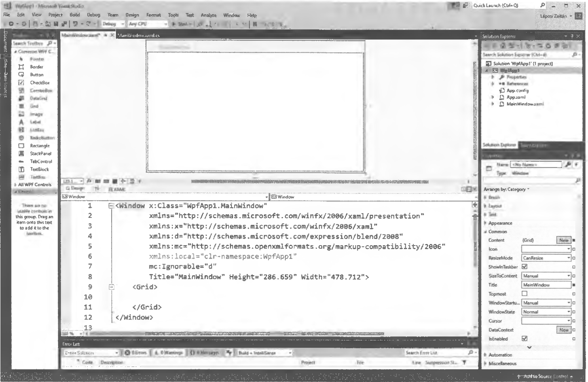Select the RadioButton control icon in Toolbox

[21, 138]
